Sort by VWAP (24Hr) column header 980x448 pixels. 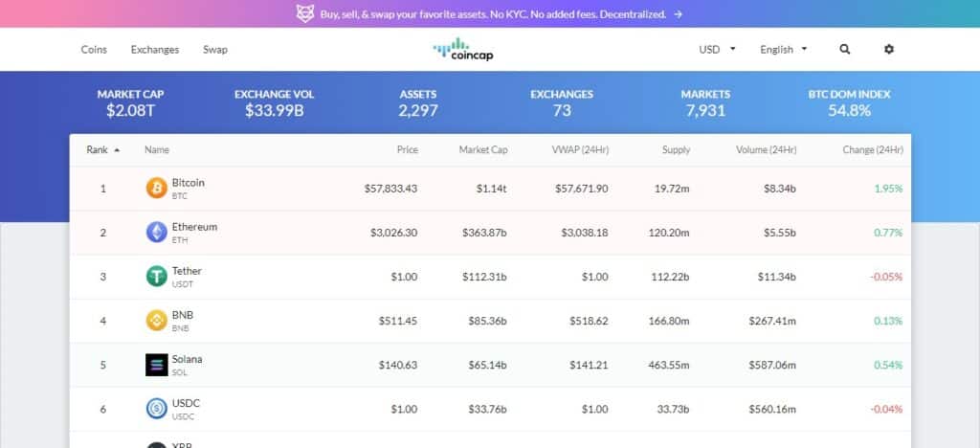pyautogui.click(x=580, y=150)
